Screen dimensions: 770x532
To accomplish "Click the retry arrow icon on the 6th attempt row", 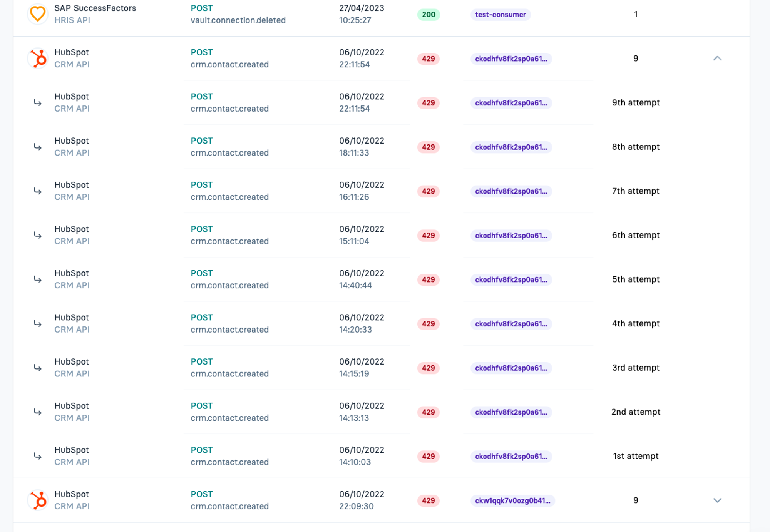I will (37, 235).
